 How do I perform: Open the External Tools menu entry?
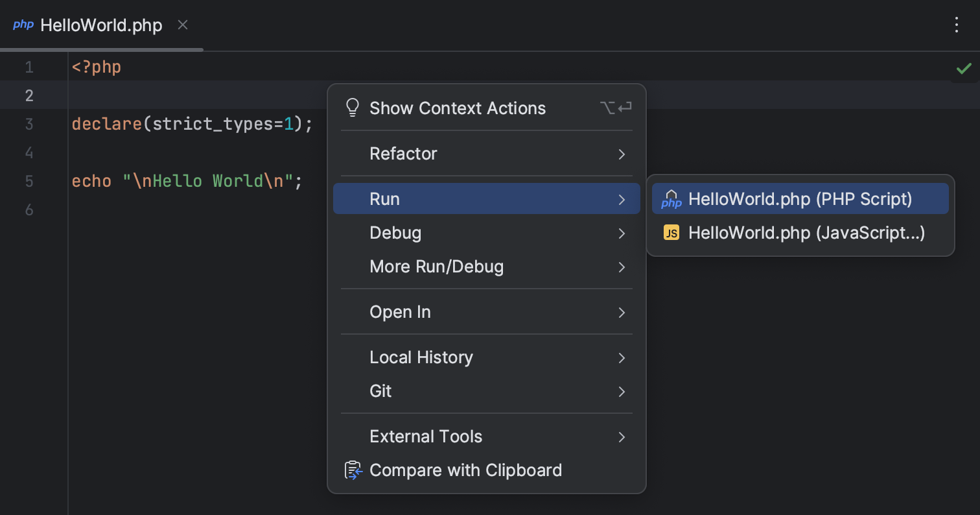426,437
